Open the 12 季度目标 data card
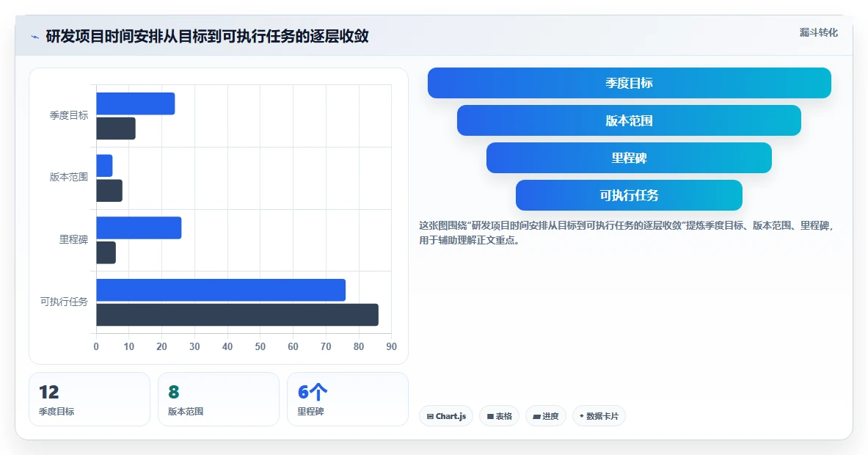 (89, 399)
